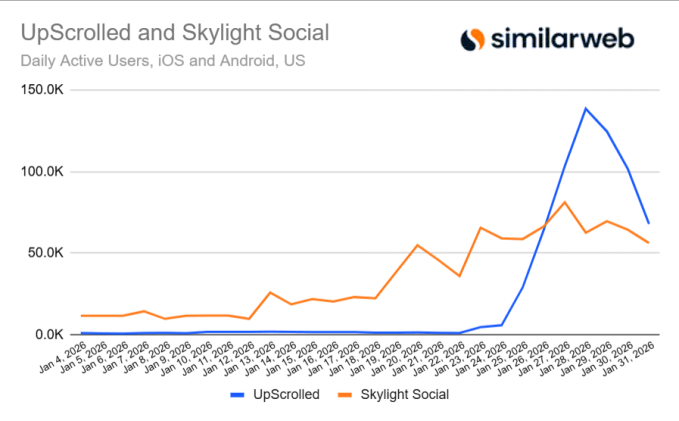
Task: Click the "Jan 4, 2026" x-axis date label
Action: 63,355
